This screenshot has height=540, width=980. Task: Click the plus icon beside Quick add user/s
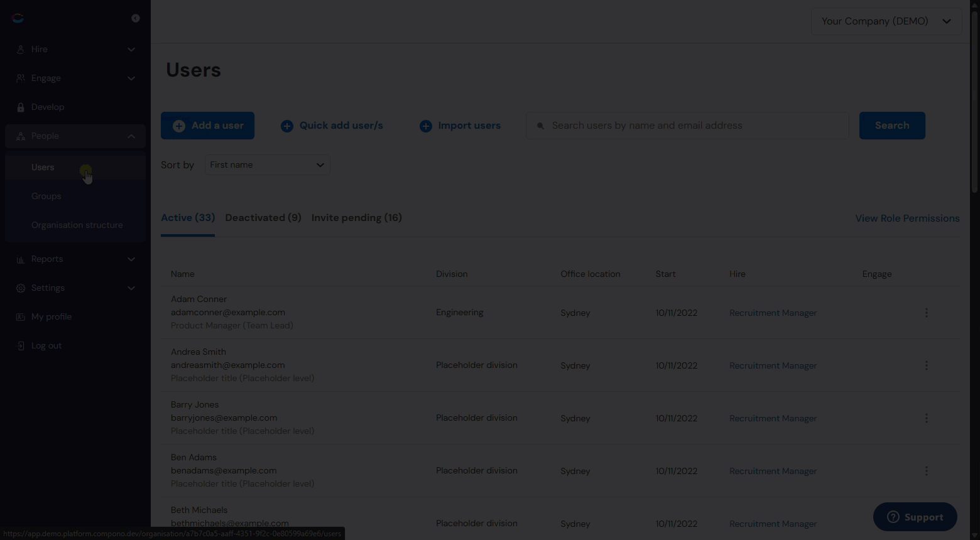pos(287,126)
